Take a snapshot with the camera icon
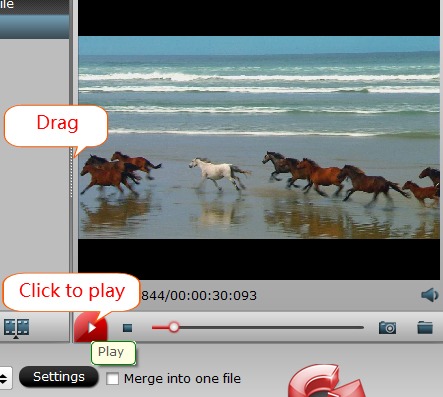 [387, 328]
